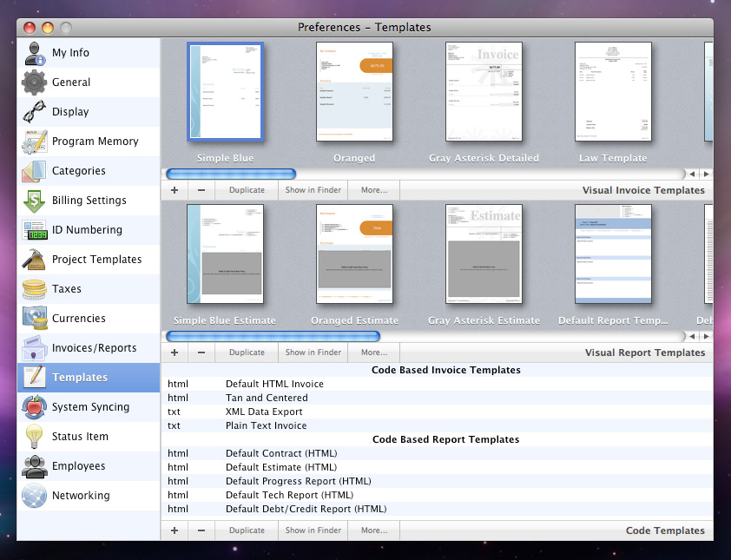
Task: Open the Networking globe icon
Action: (34, 496)
